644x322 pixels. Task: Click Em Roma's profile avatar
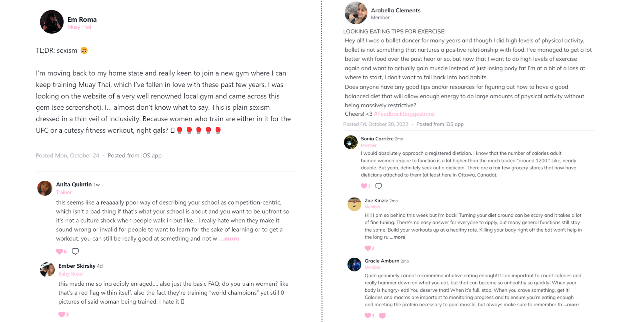52,22
